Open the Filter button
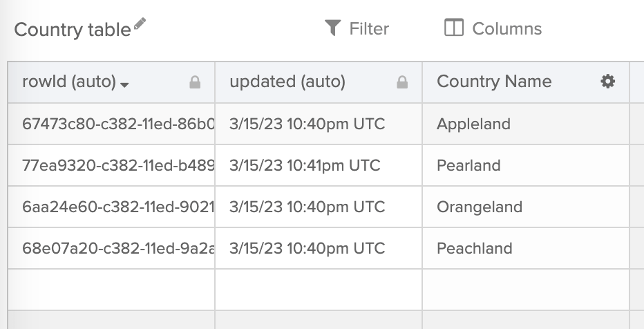Image resolution: width=644 pixels, height=329 pixels. pyautogui.click(x=357, y=28)
